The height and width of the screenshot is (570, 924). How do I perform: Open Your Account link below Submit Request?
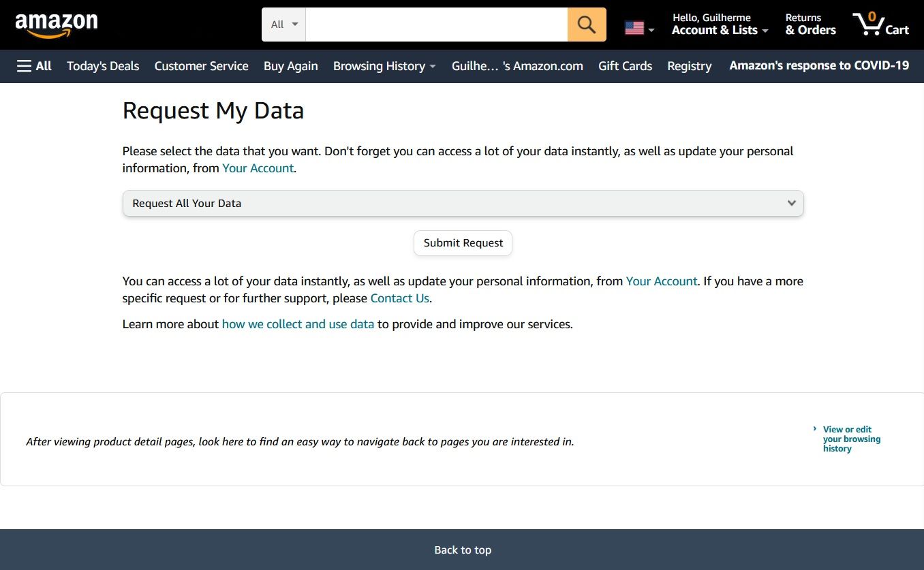tap(662, 281)
